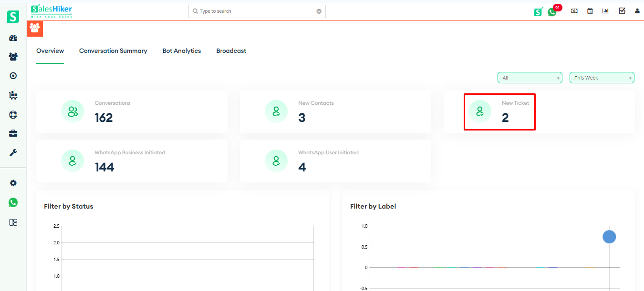Click the checkbox tasks icon in top bar

coord(622,11)
